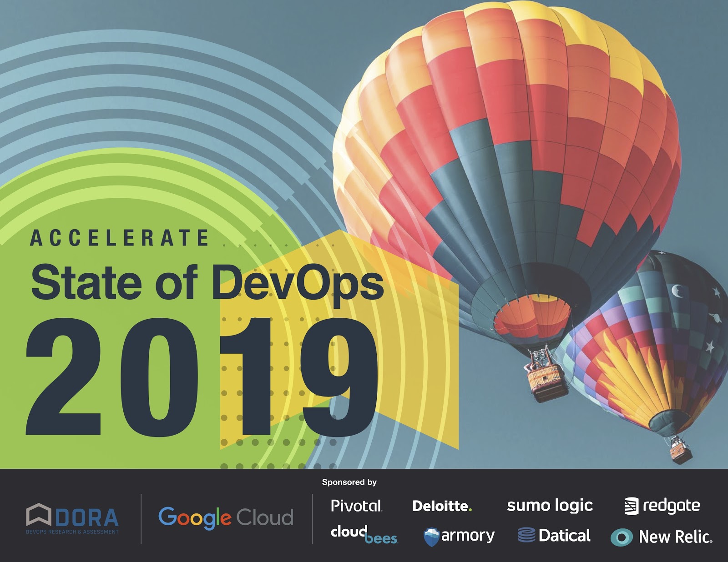The image size is (728, 562).
Task: Click the New Relic circle icon
Action: click(622, 537)
